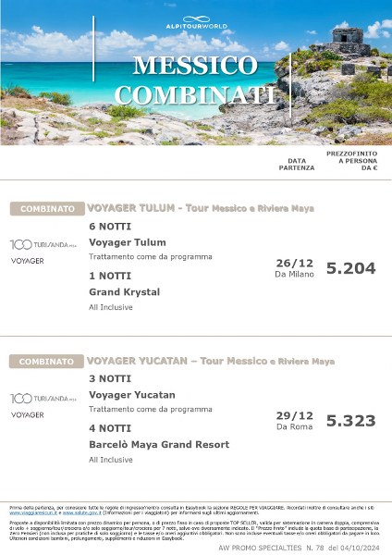392x555 pixels.
Task: Click the 26/12 Da Milano departure date
Action: point(294,268)
